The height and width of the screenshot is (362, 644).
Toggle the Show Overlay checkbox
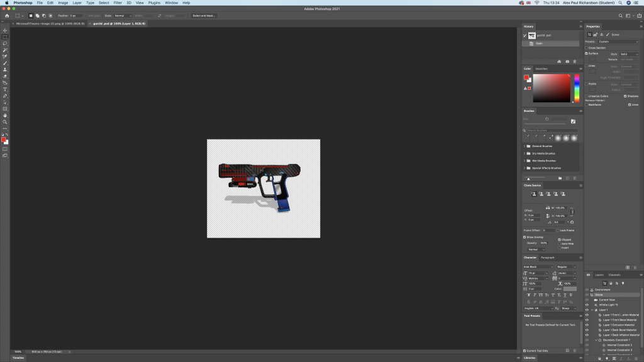click(x=525, y=237)
